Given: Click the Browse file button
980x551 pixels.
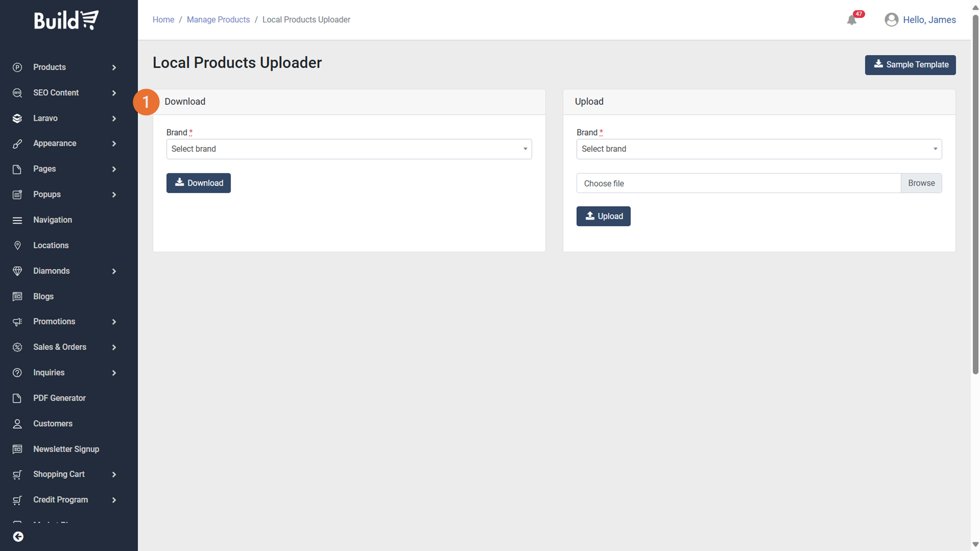Looking at the screenshot, I should [921, 183].
